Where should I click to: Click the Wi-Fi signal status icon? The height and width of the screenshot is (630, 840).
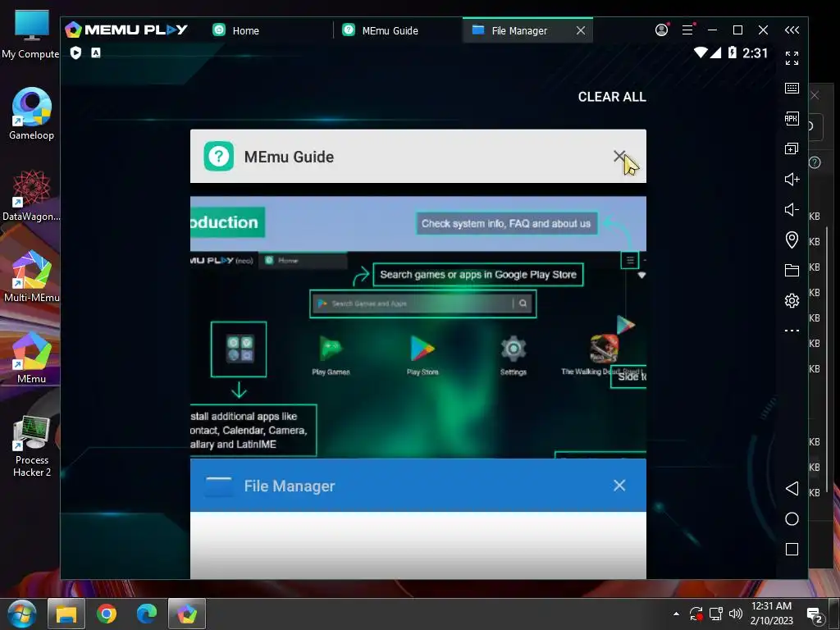tap(701, 52)
